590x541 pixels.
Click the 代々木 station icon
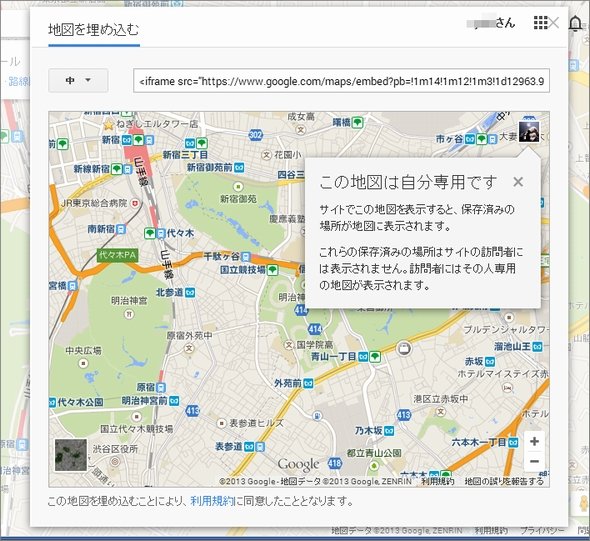(x=161, y=233)
